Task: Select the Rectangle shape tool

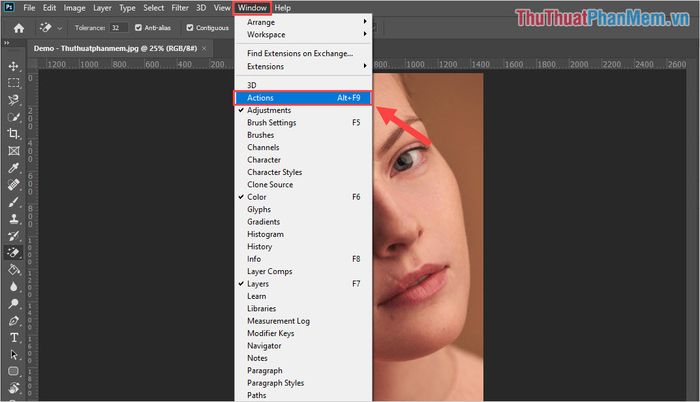Action: (13, 371)
